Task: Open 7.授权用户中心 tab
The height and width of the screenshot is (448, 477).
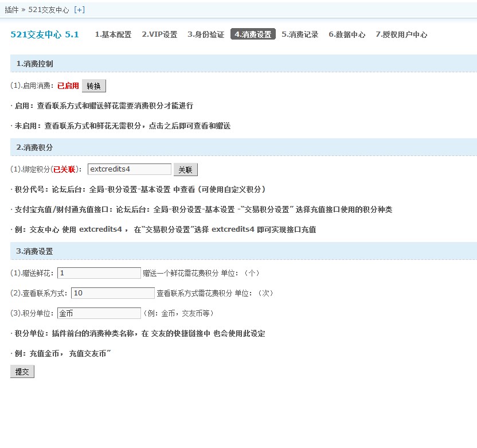Action: [x=401, y=34]
